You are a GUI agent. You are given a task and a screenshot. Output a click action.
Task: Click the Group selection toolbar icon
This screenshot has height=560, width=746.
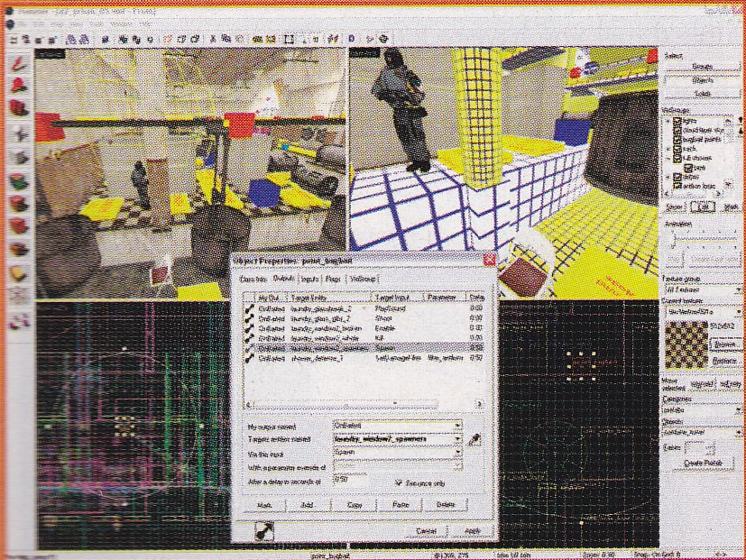pos(124,40)
